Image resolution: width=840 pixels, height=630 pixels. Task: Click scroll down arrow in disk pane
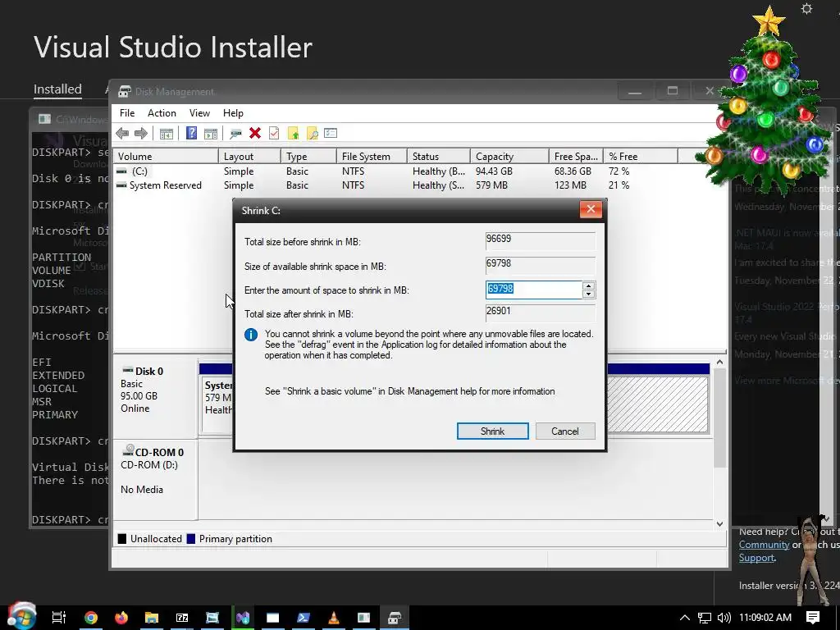(720, 524)
